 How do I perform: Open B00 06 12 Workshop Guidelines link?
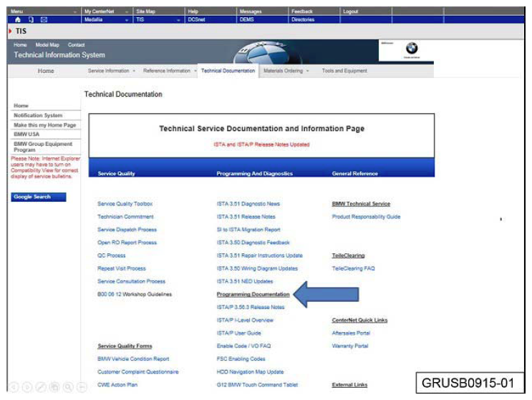(135, 294)
